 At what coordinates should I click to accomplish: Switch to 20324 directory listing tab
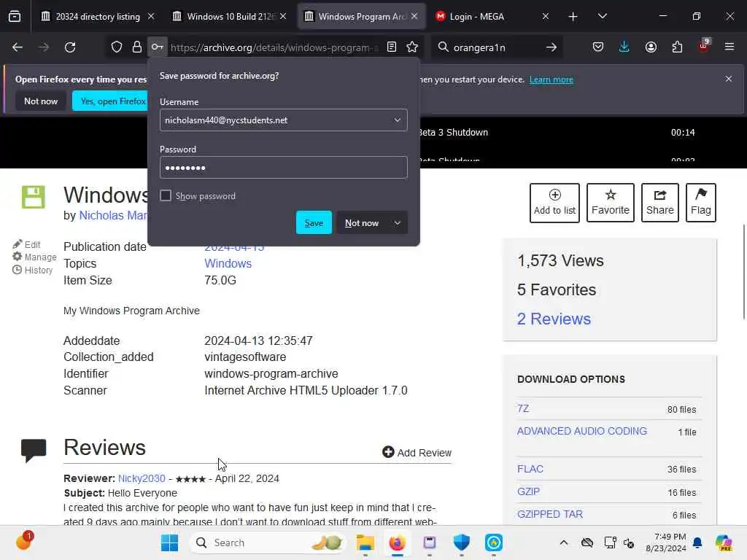[98, 17]
